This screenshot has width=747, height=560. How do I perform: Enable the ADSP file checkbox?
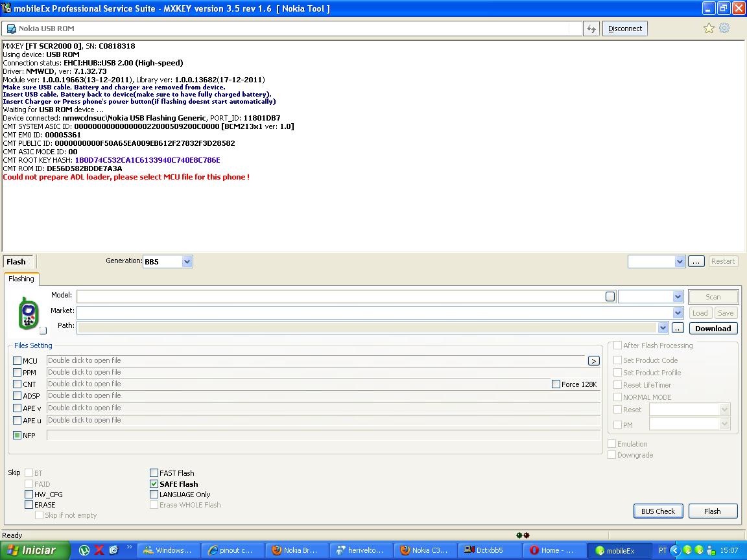pos(17,396)
